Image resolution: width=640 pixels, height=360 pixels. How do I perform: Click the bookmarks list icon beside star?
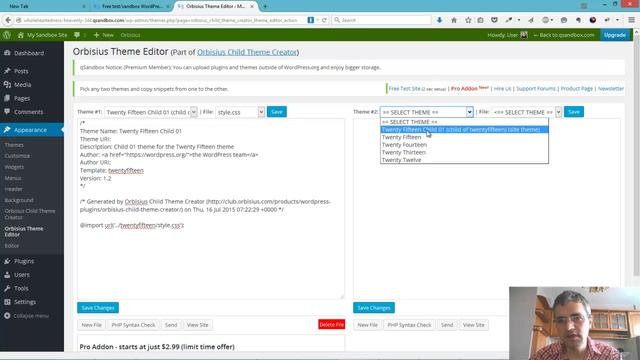point(480,20)
